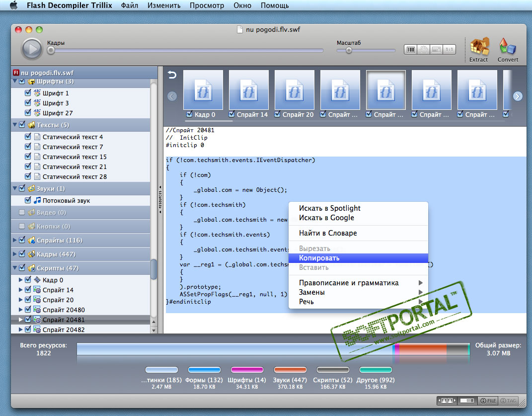Click the Скрипты folder icon
The image size is (532, 416).
31,268
